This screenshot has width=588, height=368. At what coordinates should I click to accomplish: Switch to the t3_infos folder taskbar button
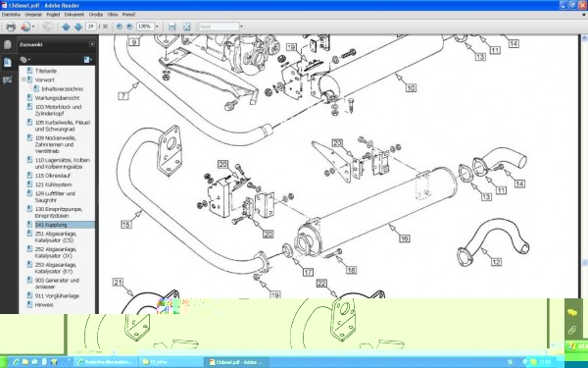click(x=171, y=362)
